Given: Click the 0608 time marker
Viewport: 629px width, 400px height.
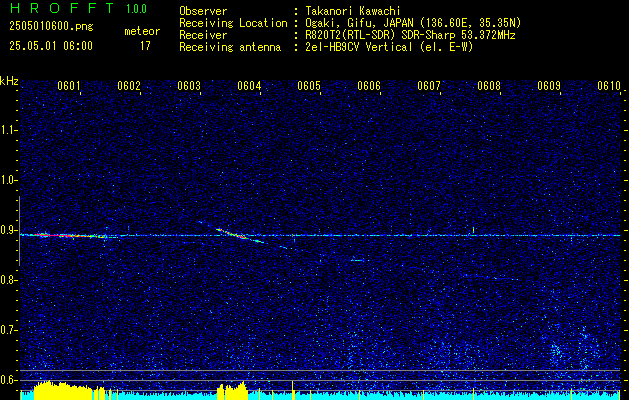Looking at the screenshot, I should point(489,86).
